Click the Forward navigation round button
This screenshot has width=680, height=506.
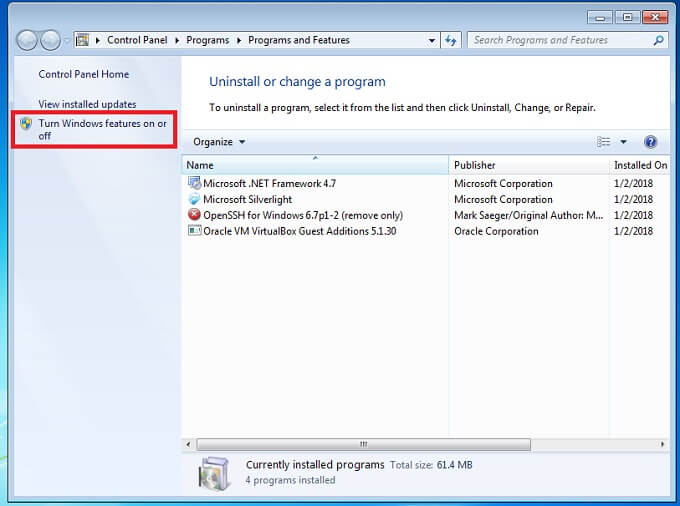pos(50,40)
